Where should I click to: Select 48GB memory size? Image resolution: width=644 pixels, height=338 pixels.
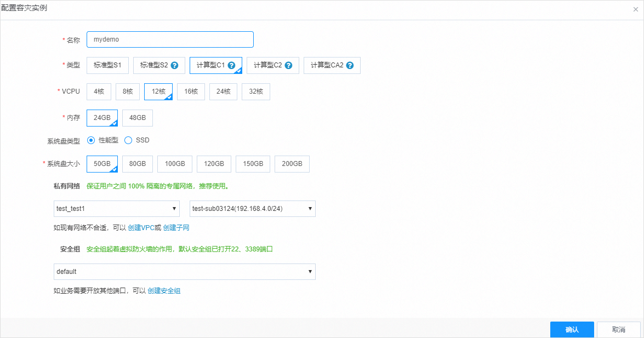(x=137, y=118)
